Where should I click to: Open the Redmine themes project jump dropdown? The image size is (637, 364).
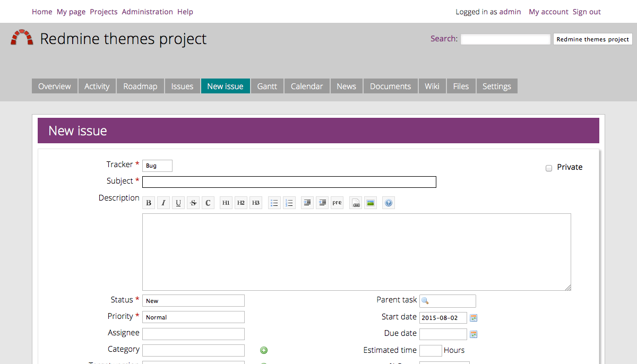(x=592, y=39)
